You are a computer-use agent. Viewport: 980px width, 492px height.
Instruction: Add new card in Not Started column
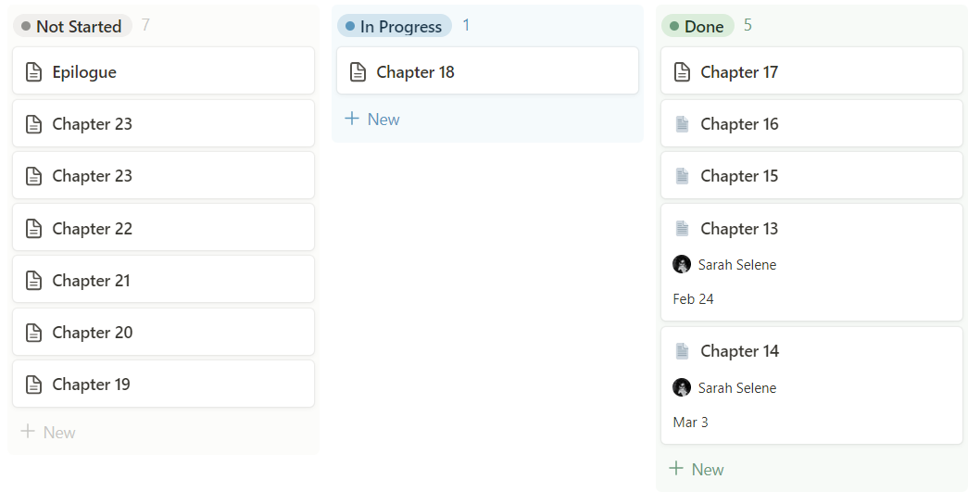click(x=48, y=432)
